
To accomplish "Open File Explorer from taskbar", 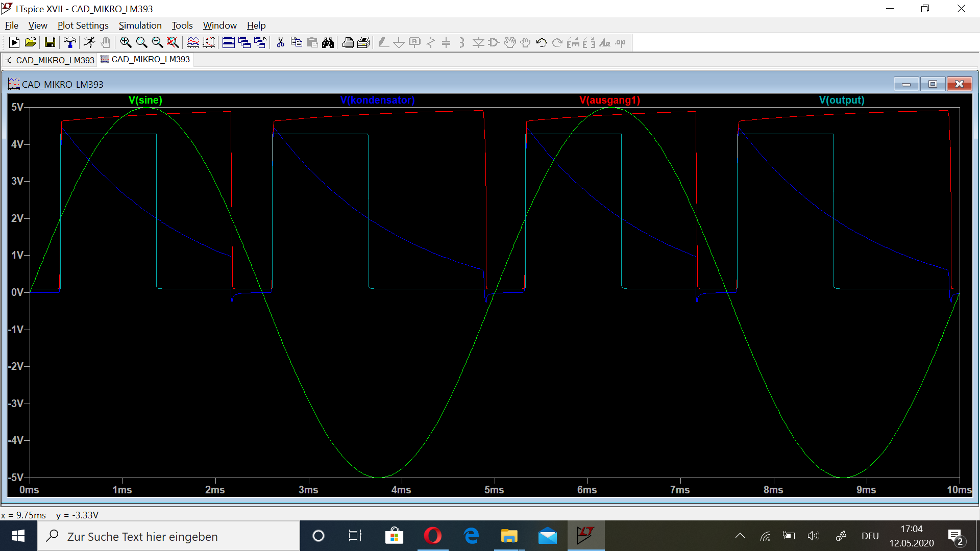I will tap(509, 536).
